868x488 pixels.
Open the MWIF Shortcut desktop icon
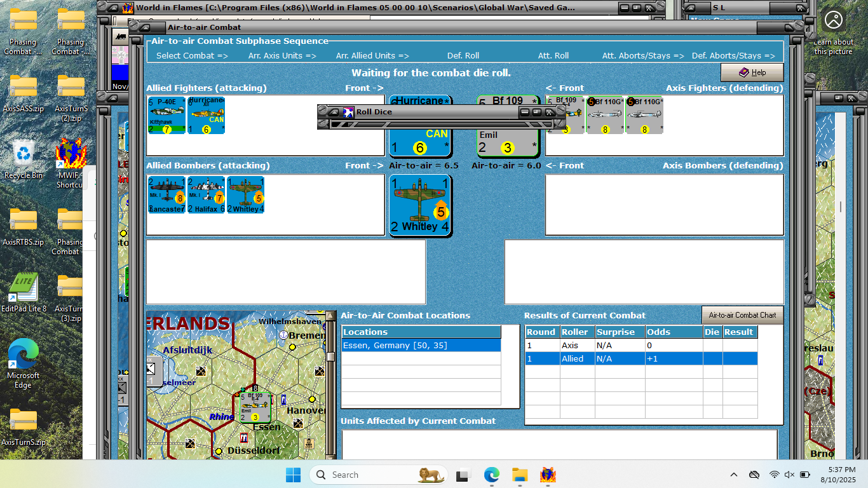tap(71, 163)
